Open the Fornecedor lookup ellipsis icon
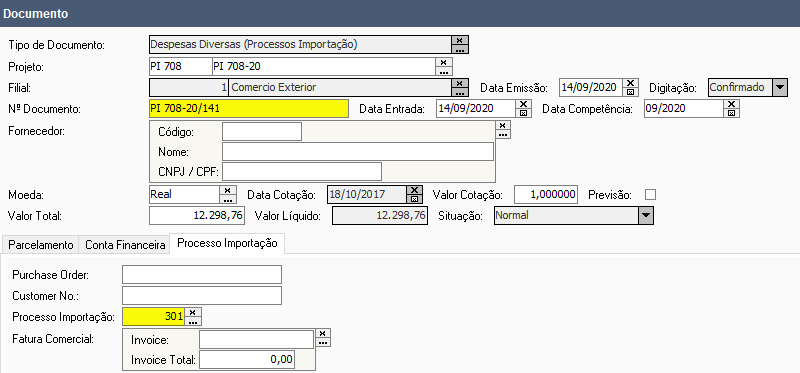The image size is (800, 373). coord(503,134)
